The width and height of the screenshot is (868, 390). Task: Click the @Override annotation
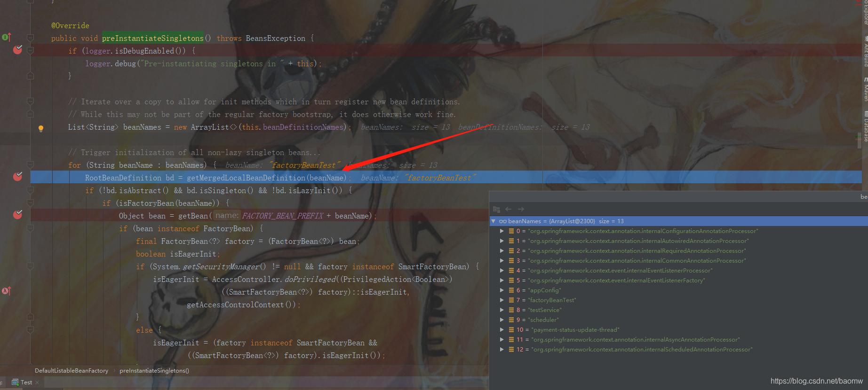(x=70, y=25)
